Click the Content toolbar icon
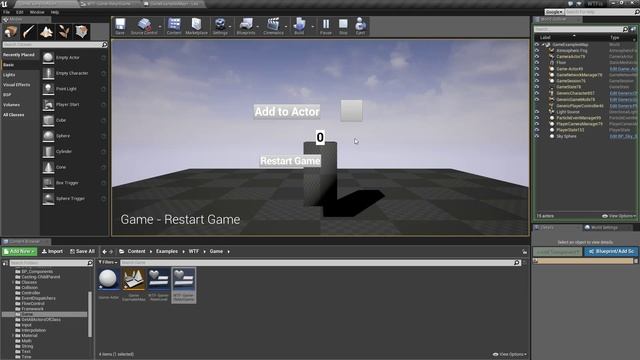Image resolution: width=640 pixels, height=360 pixels. (x=174, y=26)
